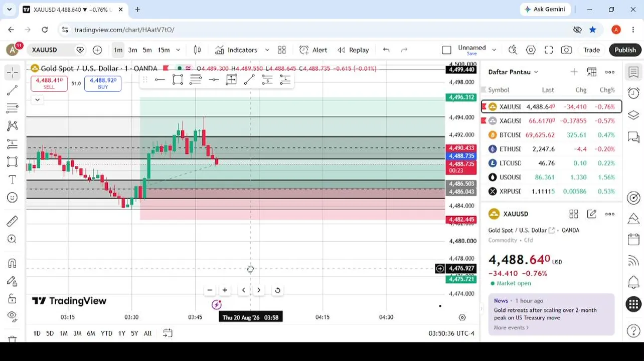This screenshot has width=644, height=361.
Task: Expand the Unnamed layout dropdown
Action: [x=494, y=50]
